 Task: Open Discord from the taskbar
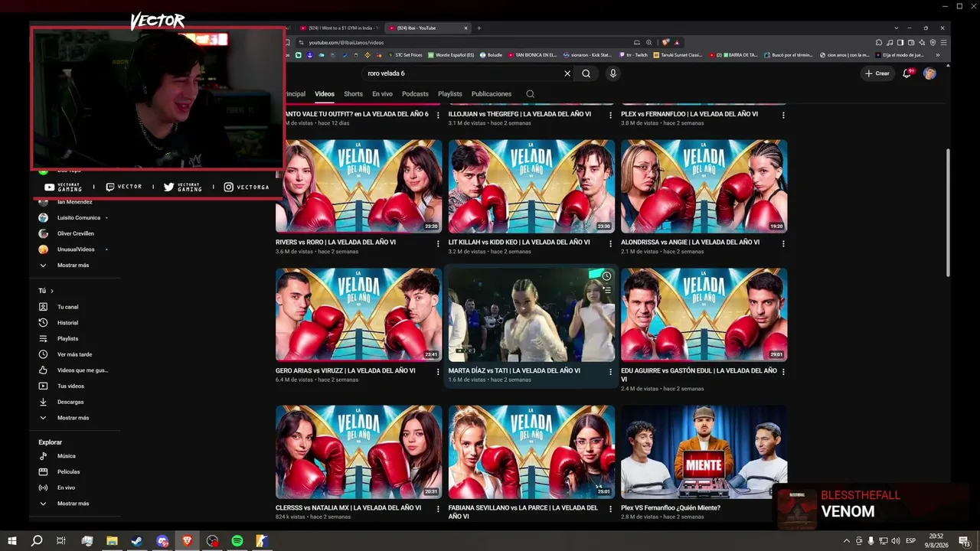point(162,541)
